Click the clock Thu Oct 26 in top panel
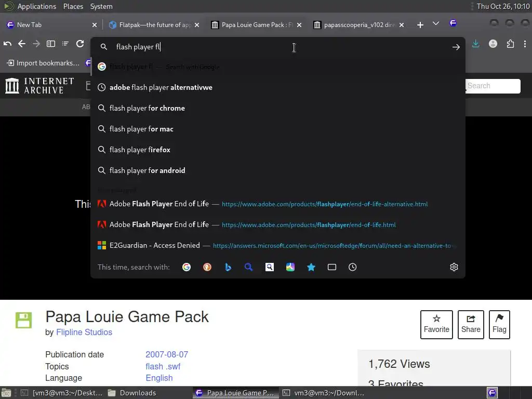 (x=503, y=6)
